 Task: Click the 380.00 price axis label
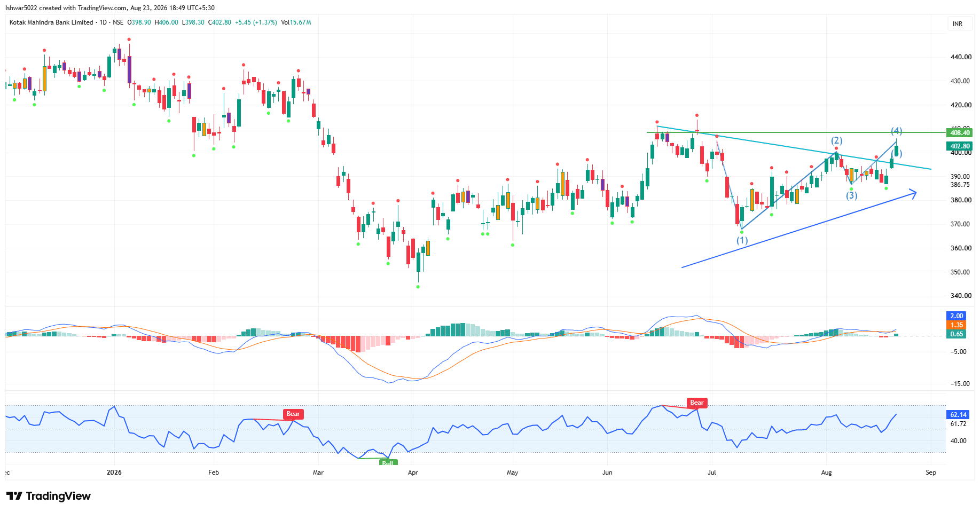pyautogui.click(x=961, y=200)
